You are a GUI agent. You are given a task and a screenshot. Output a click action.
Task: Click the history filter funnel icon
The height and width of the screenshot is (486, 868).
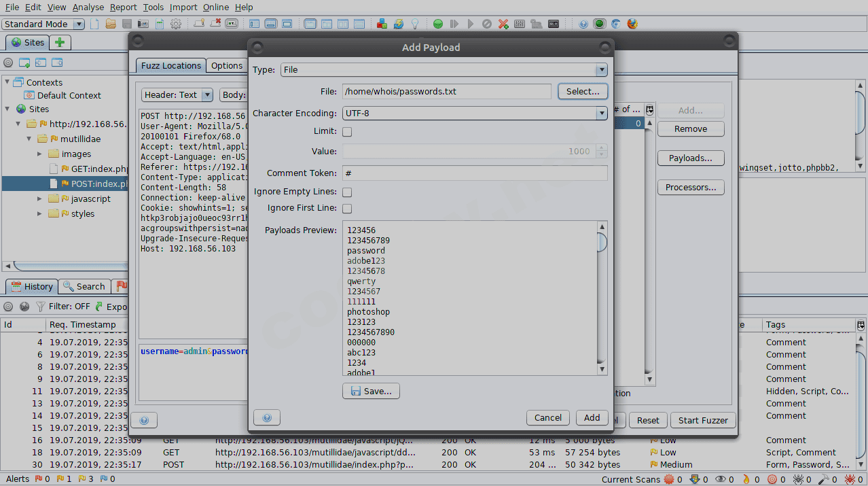(x=41, y=307)
